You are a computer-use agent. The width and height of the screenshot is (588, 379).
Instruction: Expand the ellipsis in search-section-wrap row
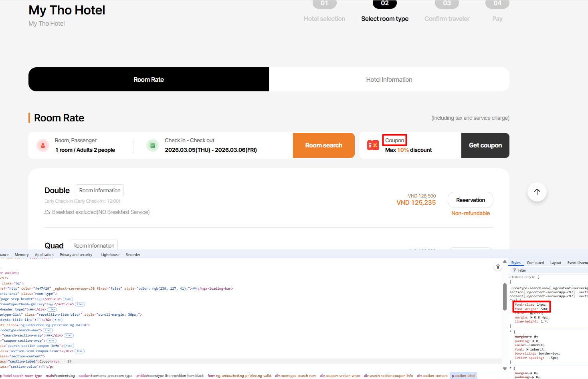coord(48,335)
